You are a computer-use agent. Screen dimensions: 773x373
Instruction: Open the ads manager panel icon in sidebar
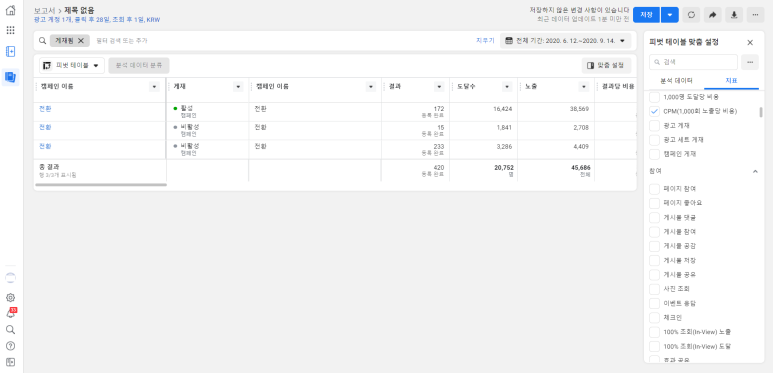(x=10, y=51)
